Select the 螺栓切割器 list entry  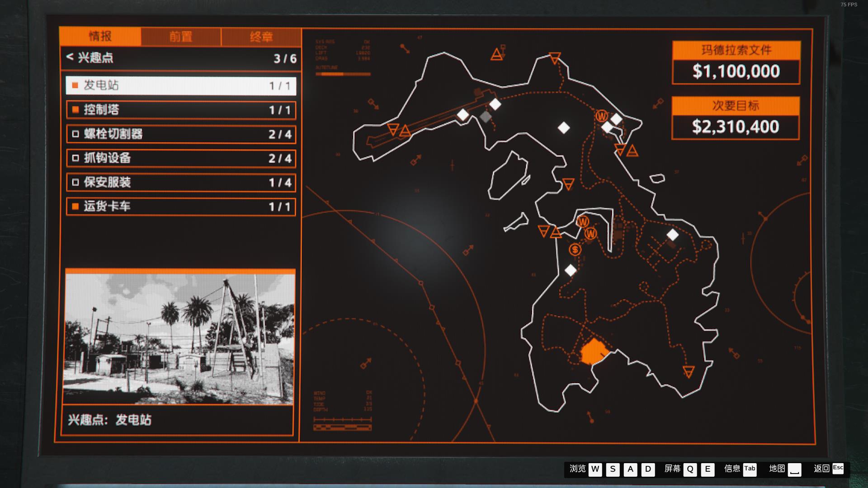(181, 134)
